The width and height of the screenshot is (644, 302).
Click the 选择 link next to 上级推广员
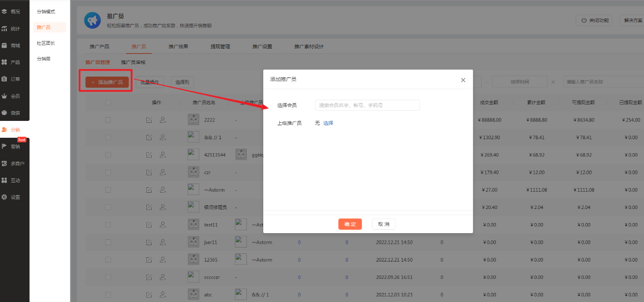coord(328,123)
